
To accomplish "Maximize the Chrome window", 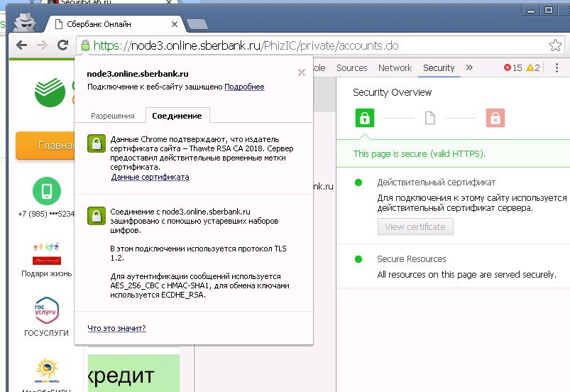I will [549, 10].
